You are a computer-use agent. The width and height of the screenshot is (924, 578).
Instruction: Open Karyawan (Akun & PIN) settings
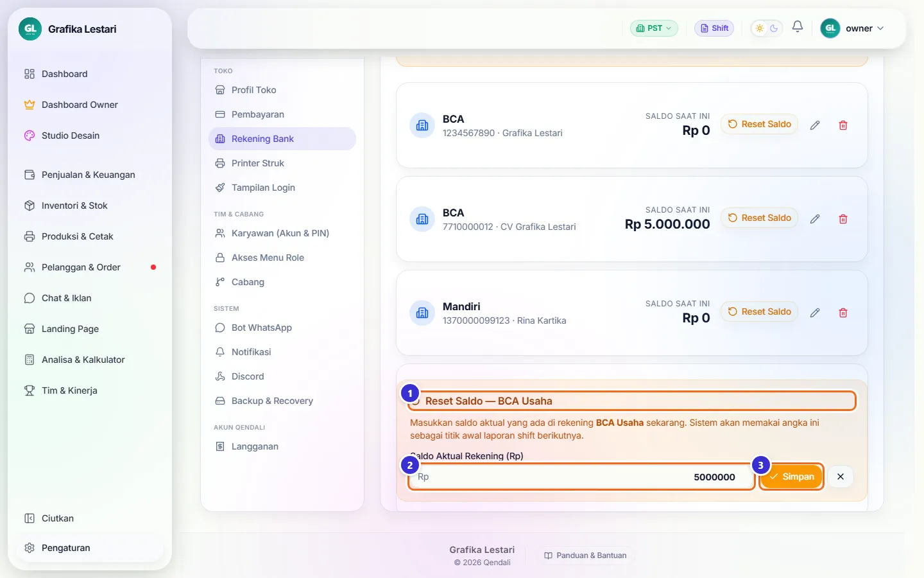click(x=282, y=233)
